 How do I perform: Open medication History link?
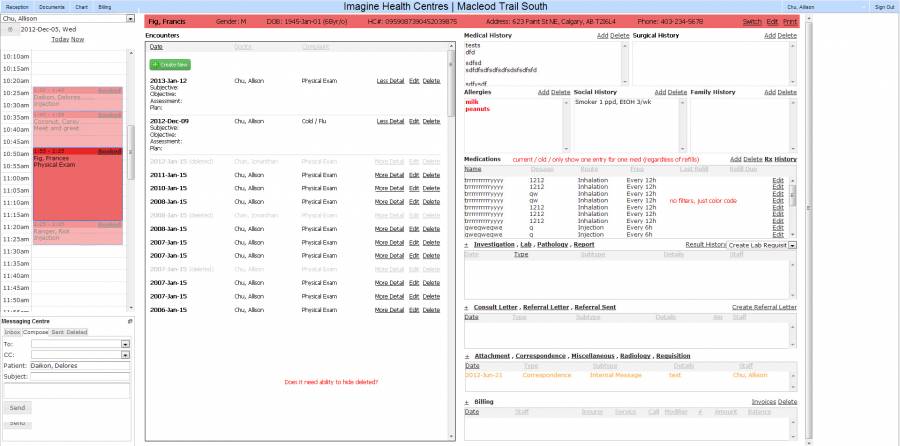[x=786, y=159]
